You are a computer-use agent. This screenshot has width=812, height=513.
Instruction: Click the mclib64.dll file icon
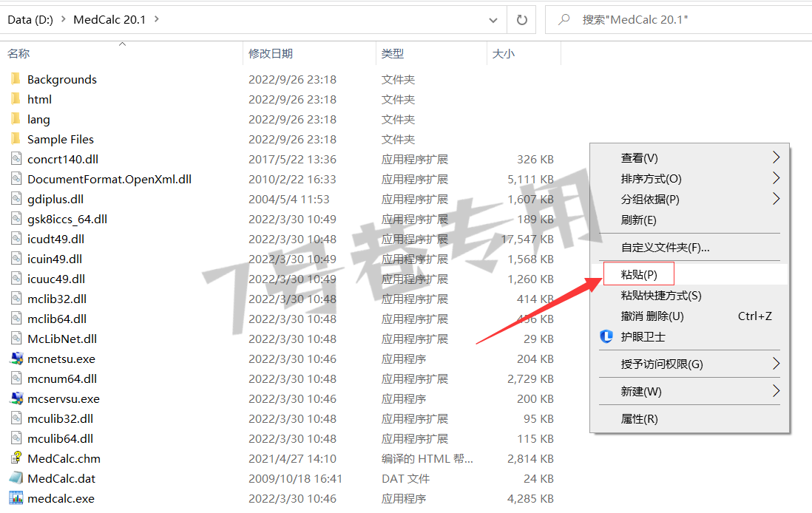pos(16,319)
